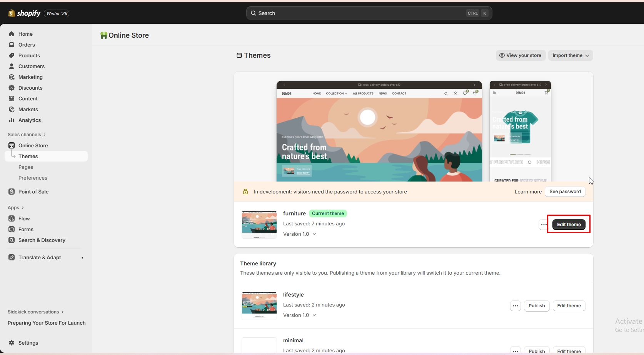
Task: Click the See password button
Action: pos(565,192)
